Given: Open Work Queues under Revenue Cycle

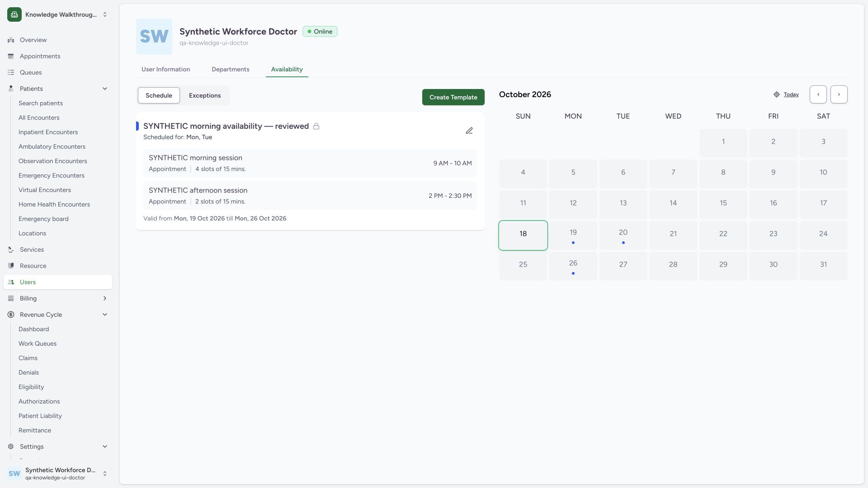Looking at the screenshot, I should point(38,343).
